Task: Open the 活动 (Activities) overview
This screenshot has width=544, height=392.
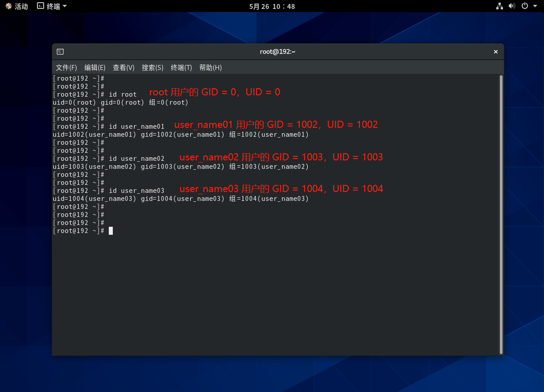Action: tap(16, 6)
